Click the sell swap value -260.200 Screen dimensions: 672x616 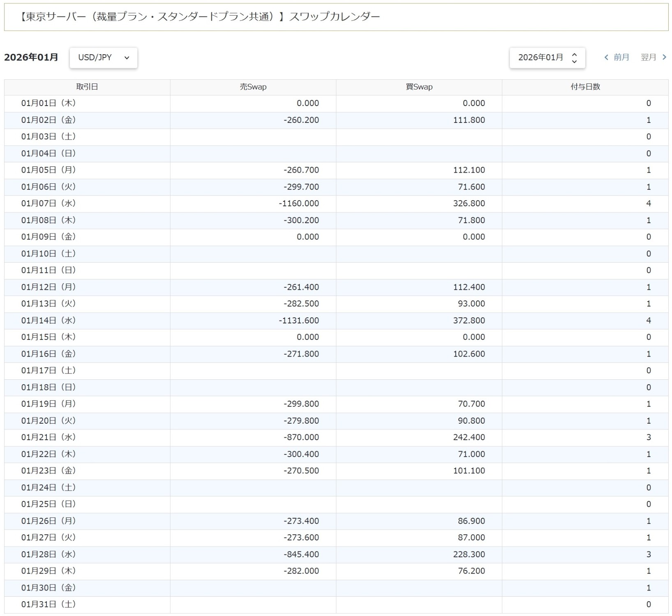(301, 120)
